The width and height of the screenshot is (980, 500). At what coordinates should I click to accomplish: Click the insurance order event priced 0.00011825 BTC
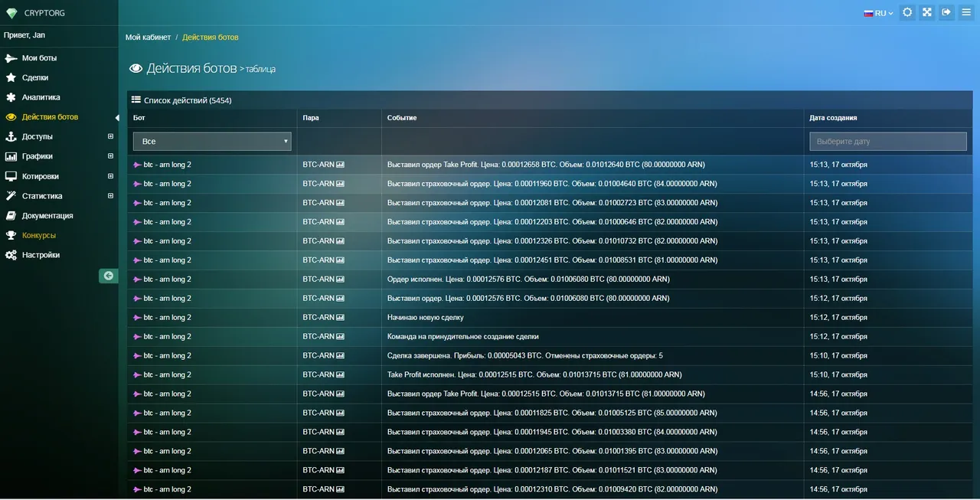[x=553, y=413]
